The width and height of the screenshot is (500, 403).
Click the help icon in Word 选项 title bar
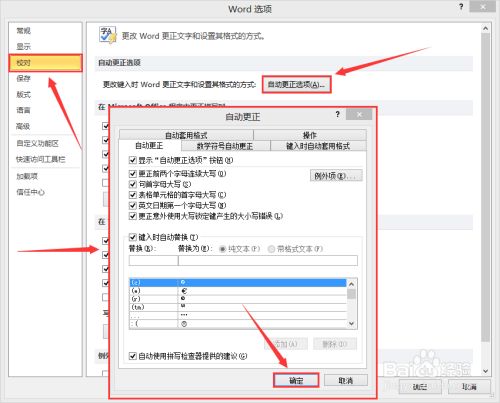pyautogui.click(x=461, y=7)
